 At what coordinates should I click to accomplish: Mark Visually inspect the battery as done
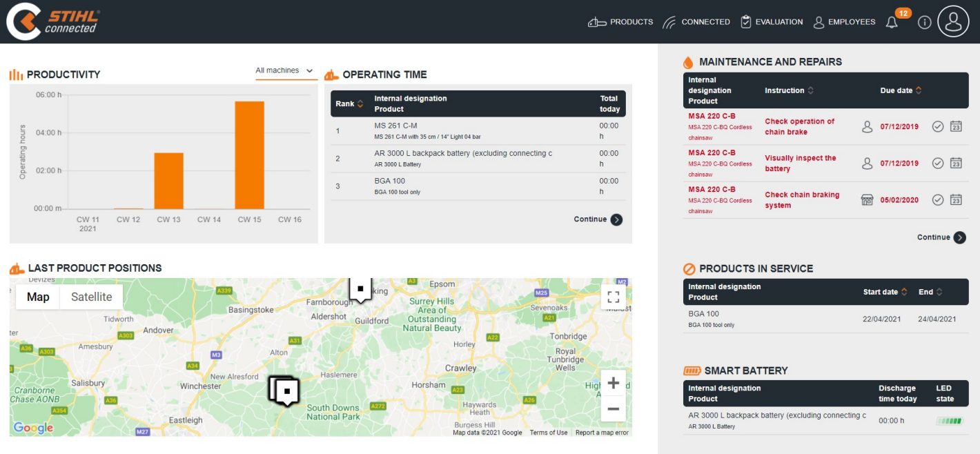click(938, 164)
